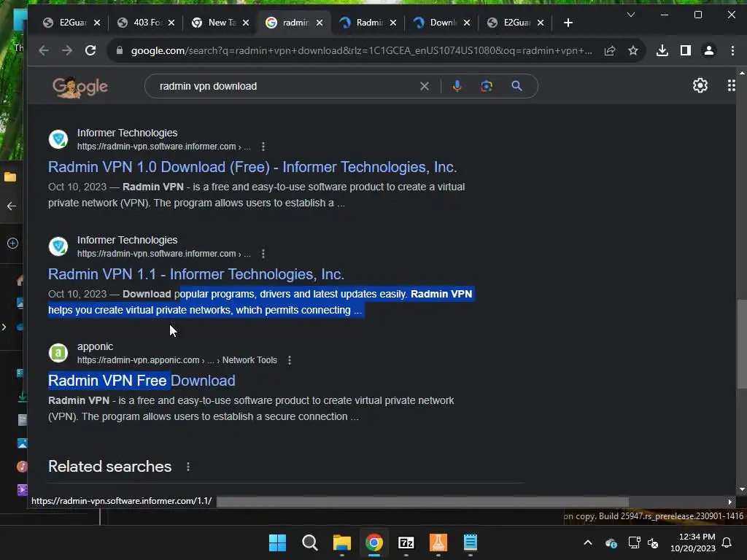Close the 403 Forbidden tab
Viewport: 747px width, 560px height.
(x=171, y=23)
